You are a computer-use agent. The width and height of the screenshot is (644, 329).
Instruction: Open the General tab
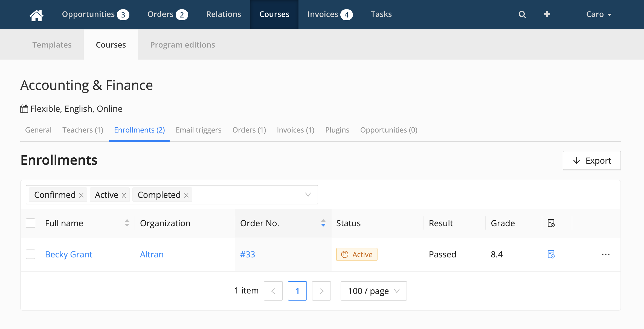coord(38,130)
